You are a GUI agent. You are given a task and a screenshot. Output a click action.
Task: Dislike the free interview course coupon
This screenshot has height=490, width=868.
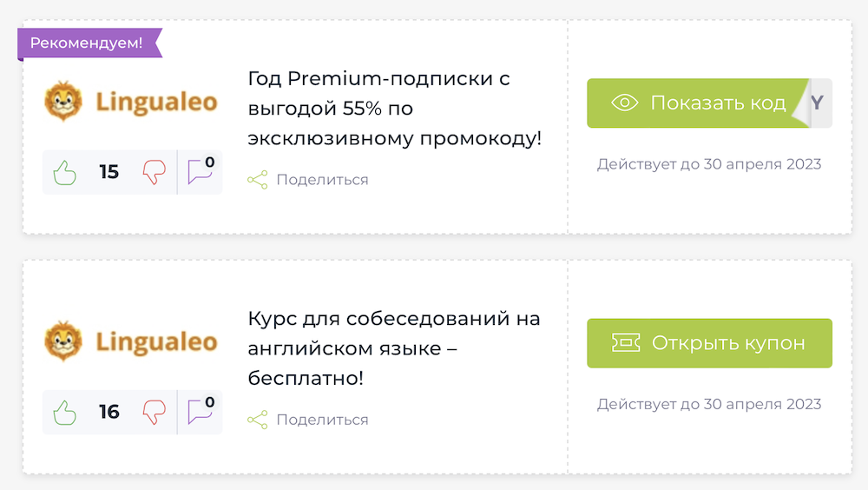pos(155,412)
